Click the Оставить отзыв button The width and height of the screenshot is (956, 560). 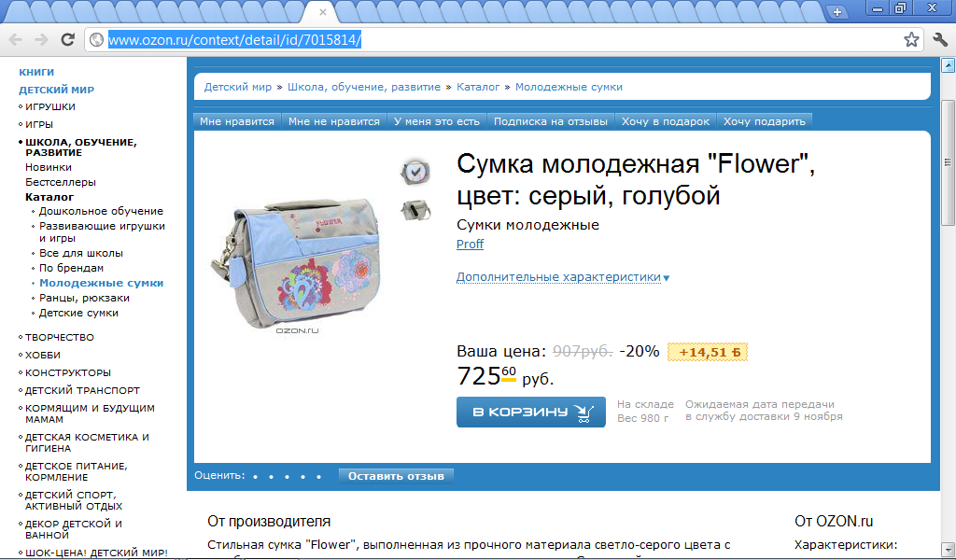click(396, 476)
